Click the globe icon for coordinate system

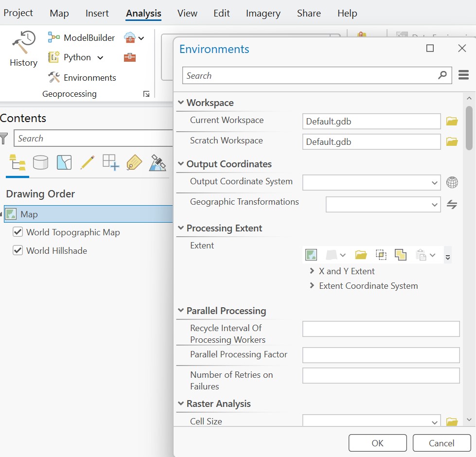[452, 183]
